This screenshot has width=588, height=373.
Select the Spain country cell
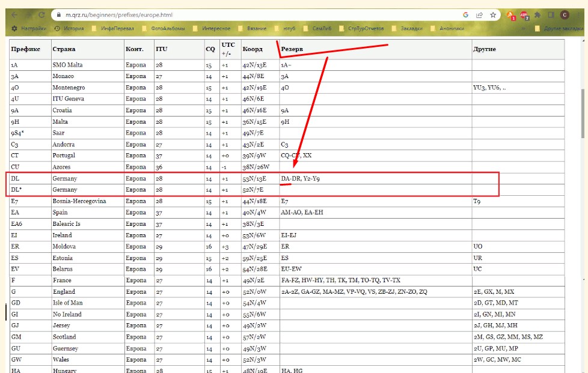point(88,213)
